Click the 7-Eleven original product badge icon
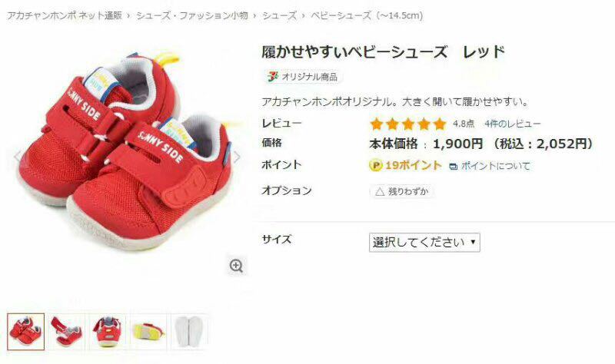The height and width of the screenshot is (364, 615). [x=273, y=76]
